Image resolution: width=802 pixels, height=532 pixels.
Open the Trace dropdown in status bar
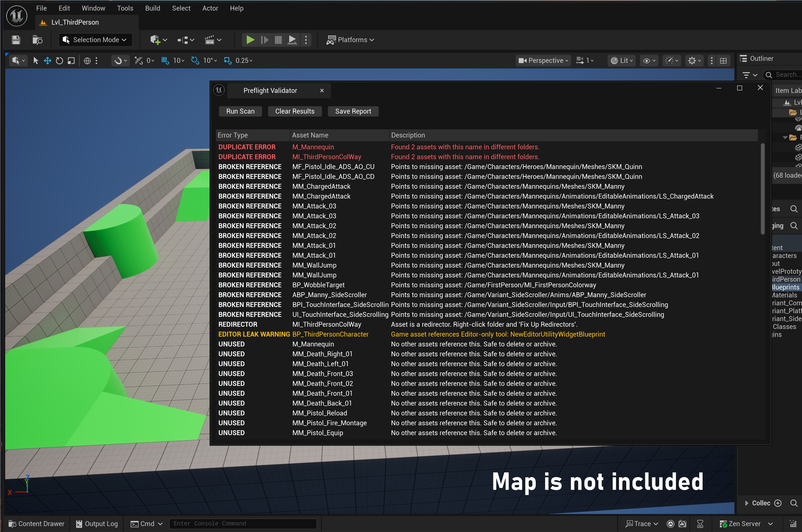(x=642, y=524)
